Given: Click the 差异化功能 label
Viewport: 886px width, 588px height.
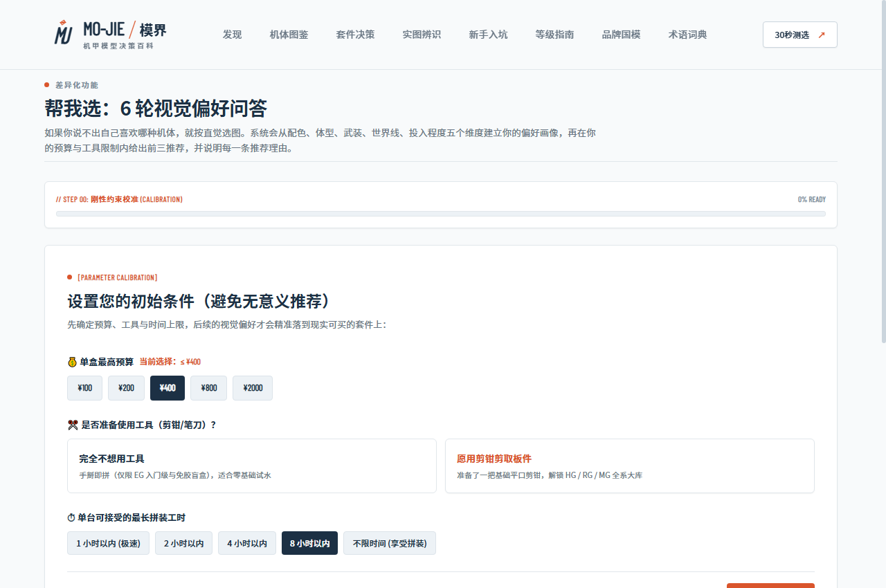Looking at the screenshot, I should click(77, 85).
